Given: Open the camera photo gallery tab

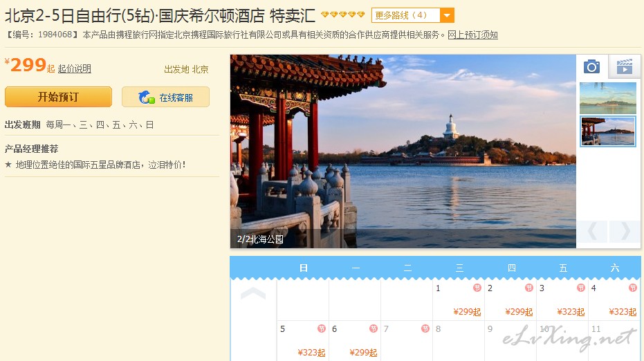Looking at the screenshot, I should click(591, 66).
